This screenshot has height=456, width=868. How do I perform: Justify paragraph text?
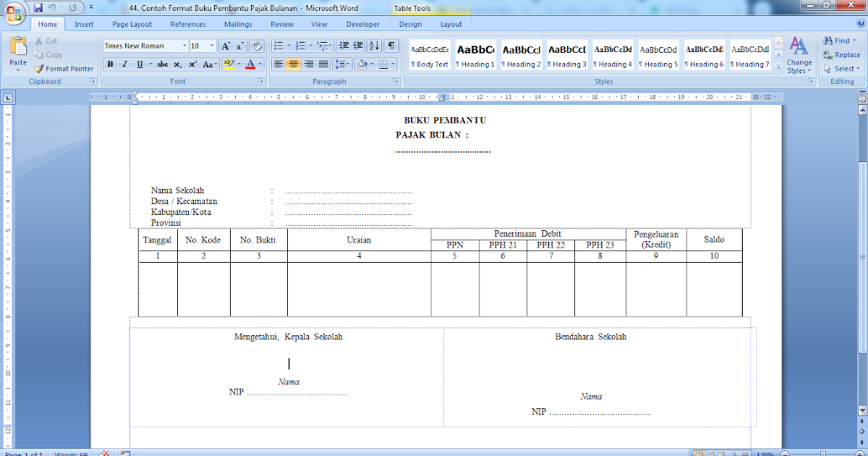(x=323, y=64)
